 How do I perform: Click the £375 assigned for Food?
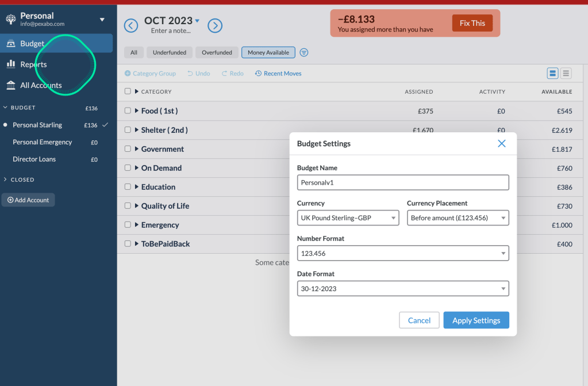click(x=426, y=111)
